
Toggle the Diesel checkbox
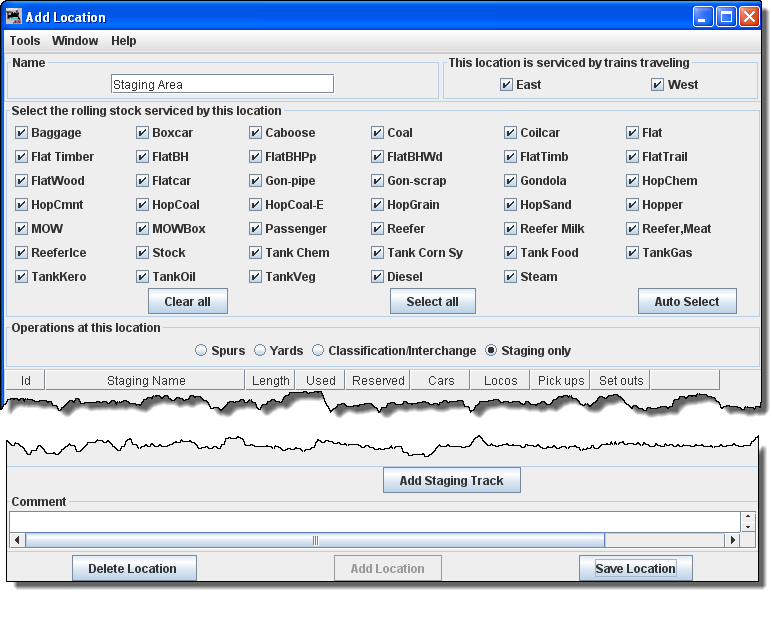click(378, 277)
